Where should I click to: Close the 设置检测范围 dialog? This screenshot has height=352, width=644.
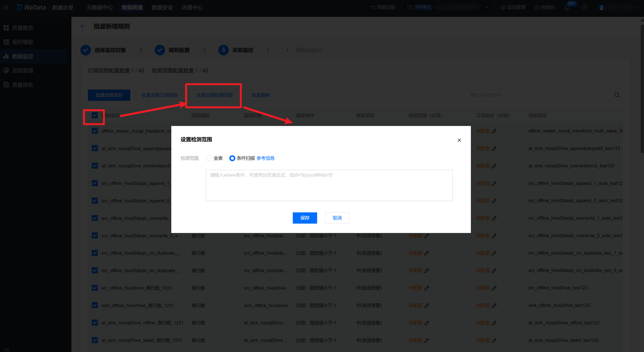pos(459,140)
